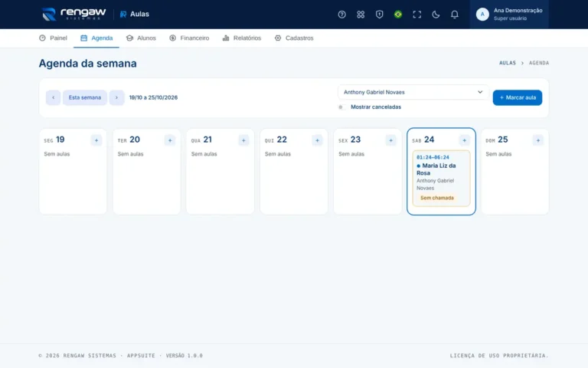Switch to the Alunos tab
588x368 pixels.
[141, 38]
